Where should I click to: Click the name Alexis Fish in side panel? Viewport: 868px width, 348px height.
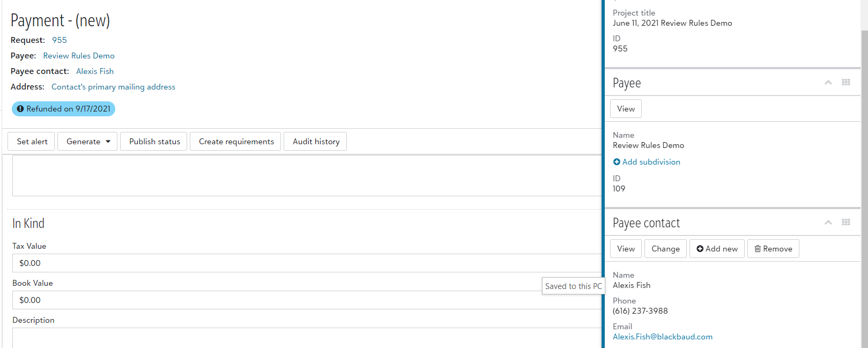(x=632, y=285)
